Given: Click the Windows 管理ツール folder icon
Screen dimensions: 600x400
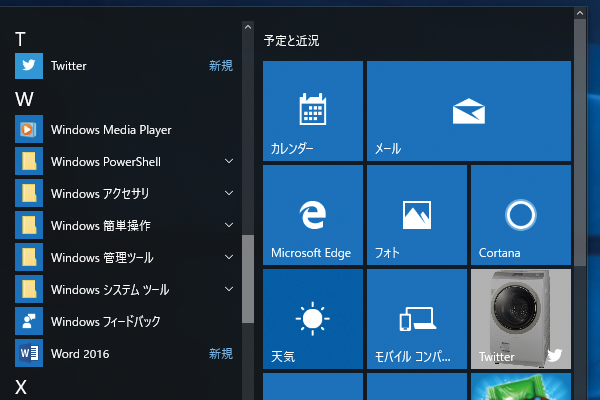Looking at the screenshot, I should pos(29,257).
